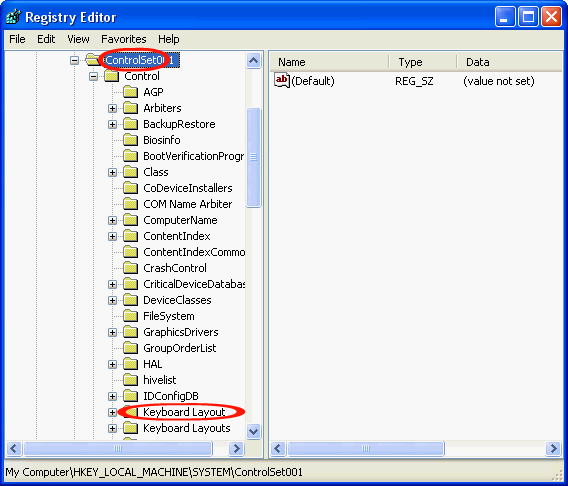Click the ContentIndexCommon folder icon
Image resolution: width=568 pixels, height=486 pixels.
click(x=130, y=252)
